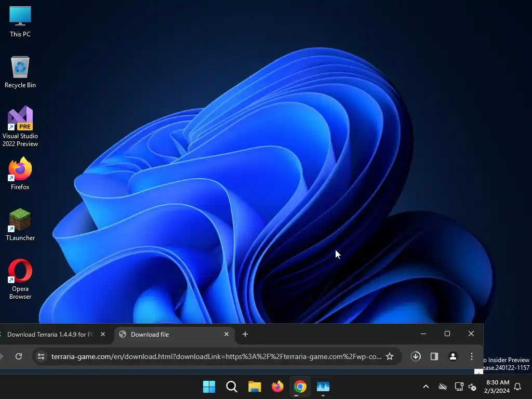This screenshot has height=399, width=532.
Task: Open a new Chrome tab
Action: point(245,334)
